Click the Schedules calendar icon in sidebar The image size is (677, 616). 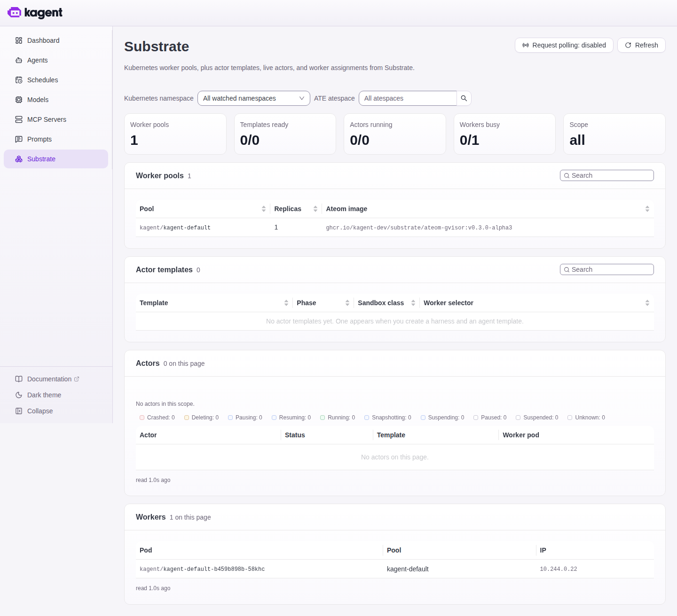pyautogui.click(x=19, y=80)
